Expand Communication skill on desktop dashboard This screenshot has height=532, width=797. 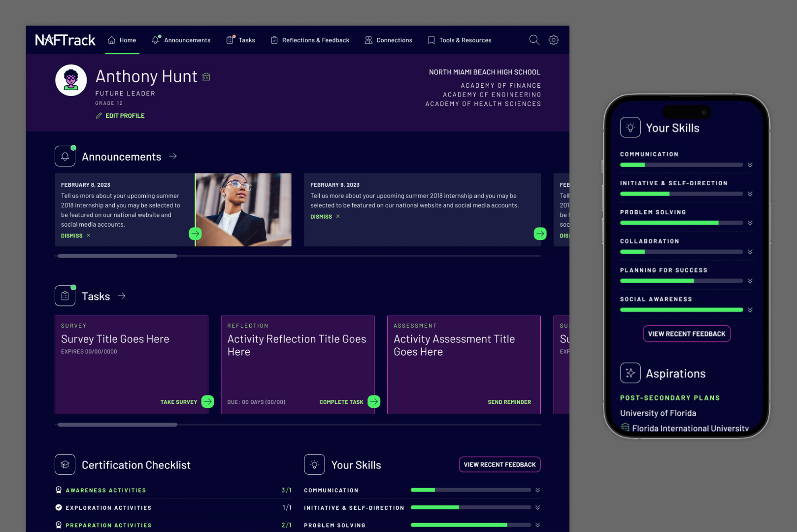[537, 490]
